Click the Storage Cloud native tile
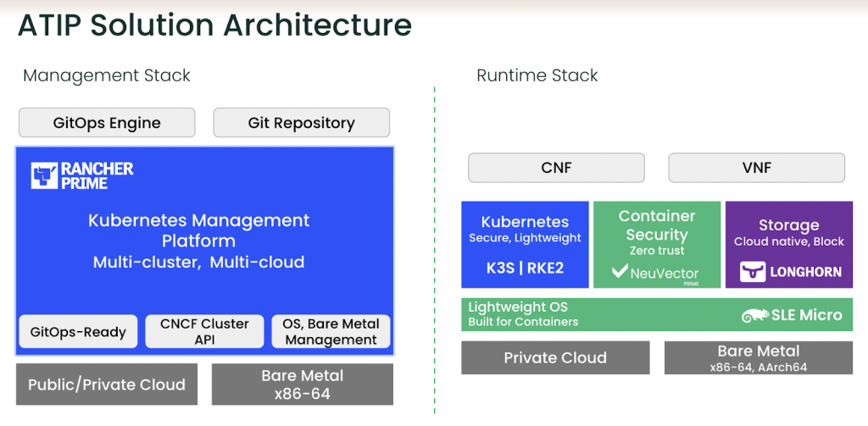 (x=789, y=245)
